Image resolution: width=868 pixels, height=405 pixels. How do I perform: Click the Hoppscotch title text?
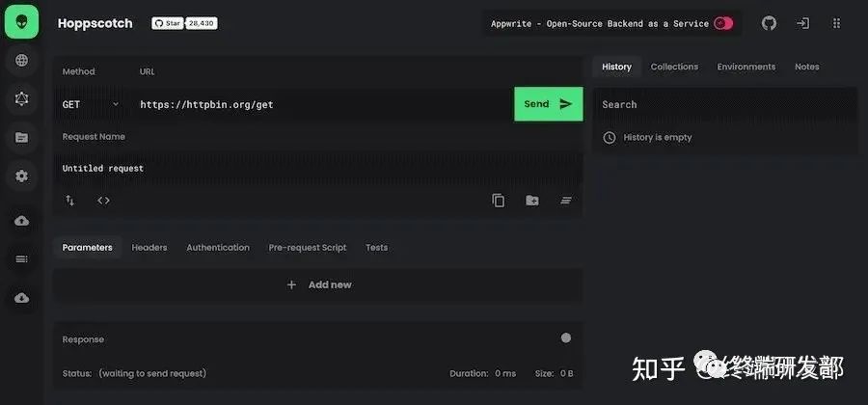(x=95, y=23)
